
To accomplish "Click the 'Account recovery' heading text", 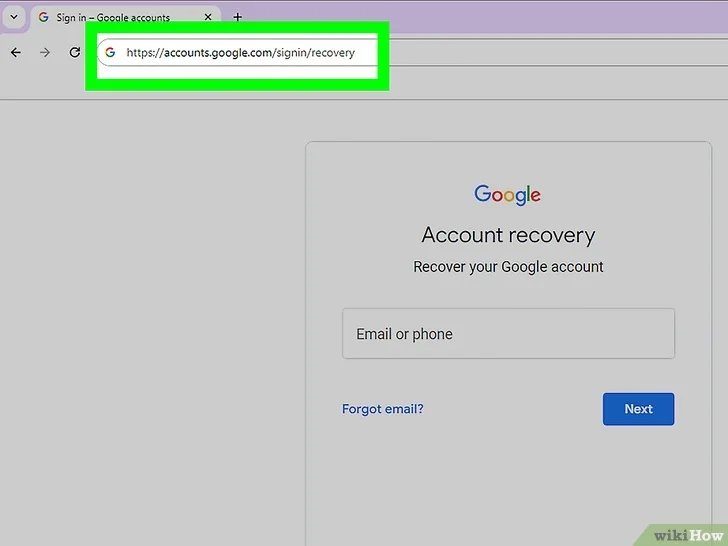I will pos(508,235).
